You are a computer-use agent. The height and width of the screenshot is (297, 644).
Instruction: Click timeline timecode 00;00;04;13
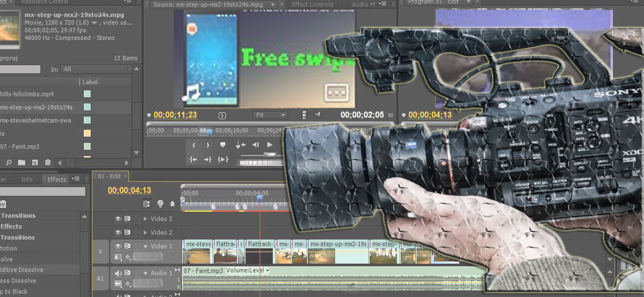pyautogui.click(x=130, y=190)
